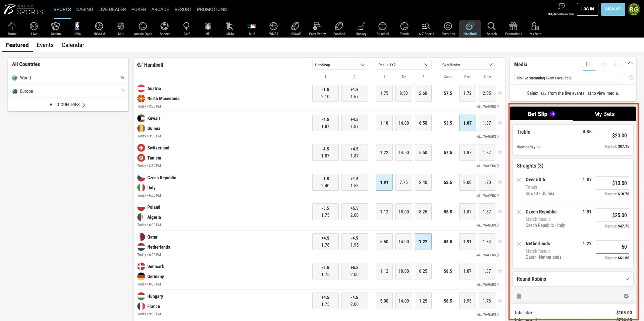The width and height of the screenshot is (644, 321).
Task: Delete all bets with trash icon
Action: (519, 296)
